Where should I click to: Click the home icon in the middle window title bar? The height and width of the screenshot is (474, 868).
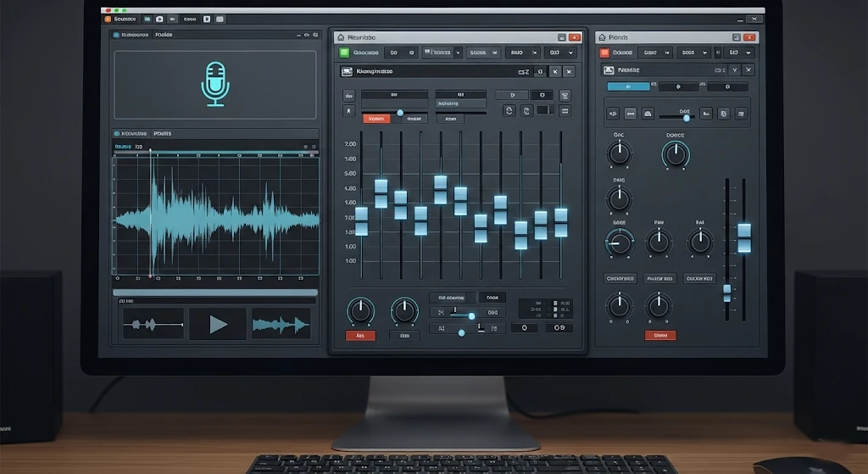pos(341,37)
